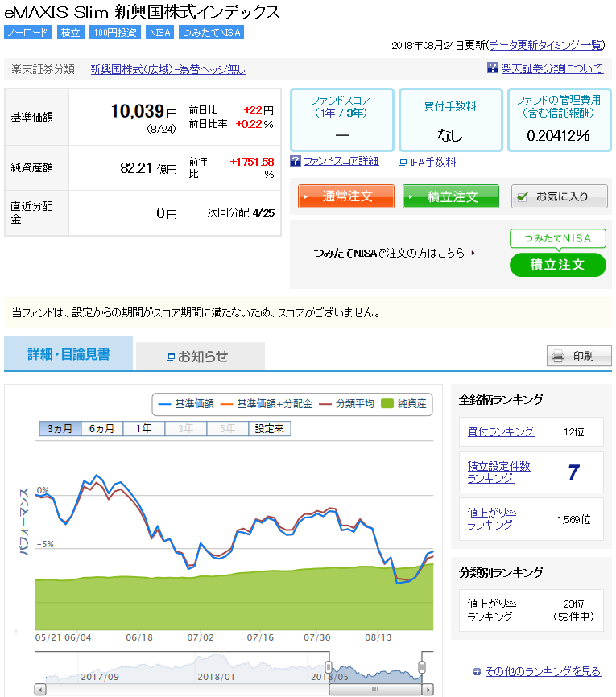Open the 値上がり率ランキング link under 全銘柄ランキング

click(492, 519)
